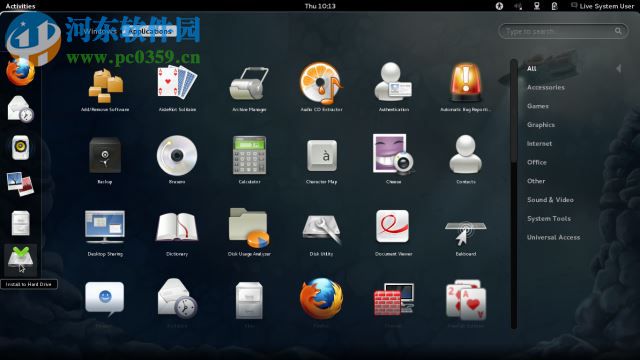Viewport: 640px width, 360px height.
Task: Launch the Backup safe icon
Action: coord(105,155)
